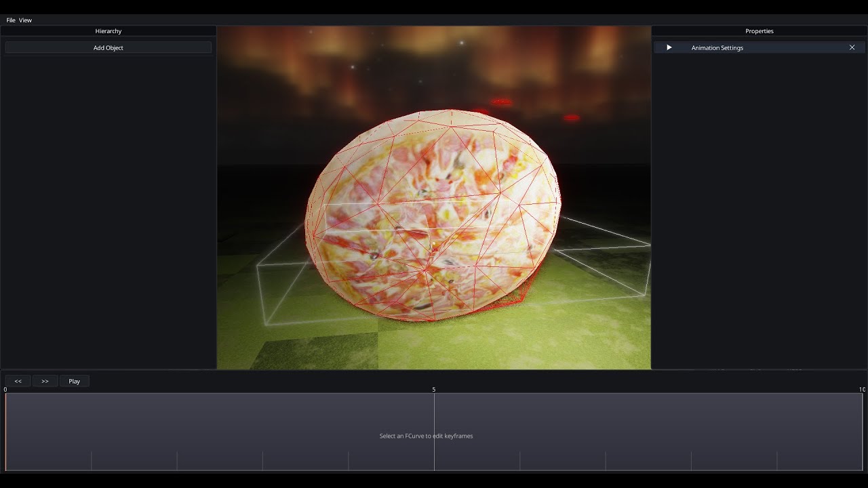Click the timeline marker labeled 0
The height and width of the screenshot is (488, 868).
pos(5,390)
